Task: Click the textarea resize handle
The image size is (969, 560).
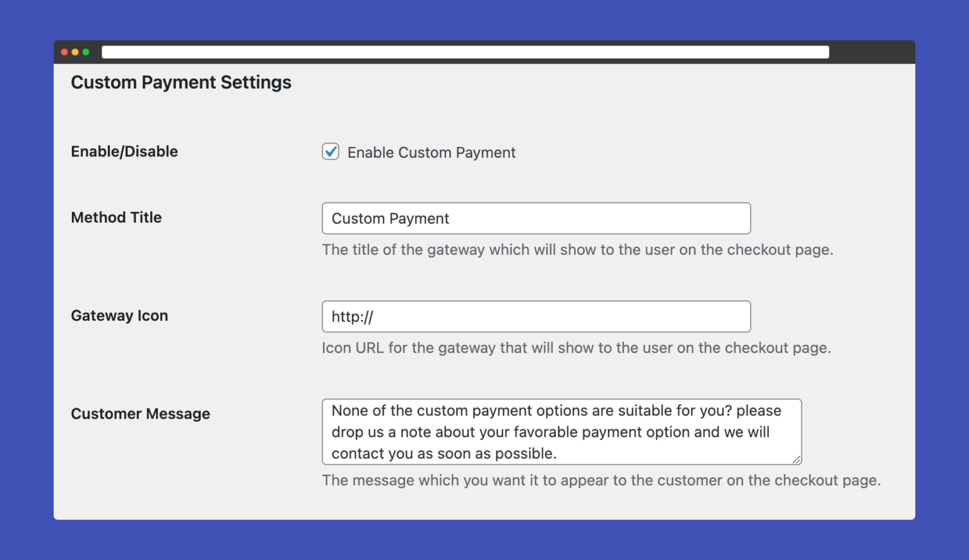Action: point(798,460)
